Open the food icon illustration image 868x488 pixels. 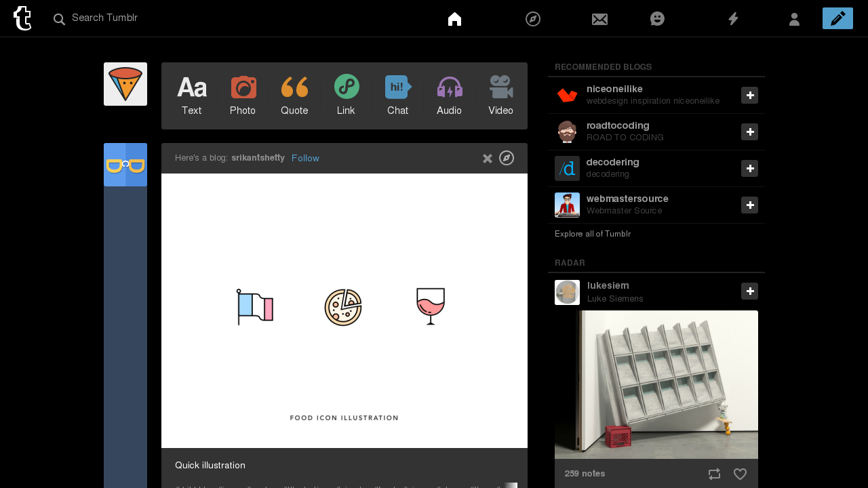click(344, 310)
